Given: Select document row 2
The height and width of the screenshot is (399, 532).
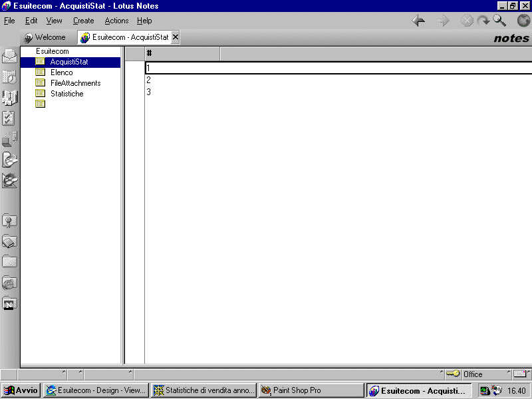Looking at the screenshot, I should point(338,80).
